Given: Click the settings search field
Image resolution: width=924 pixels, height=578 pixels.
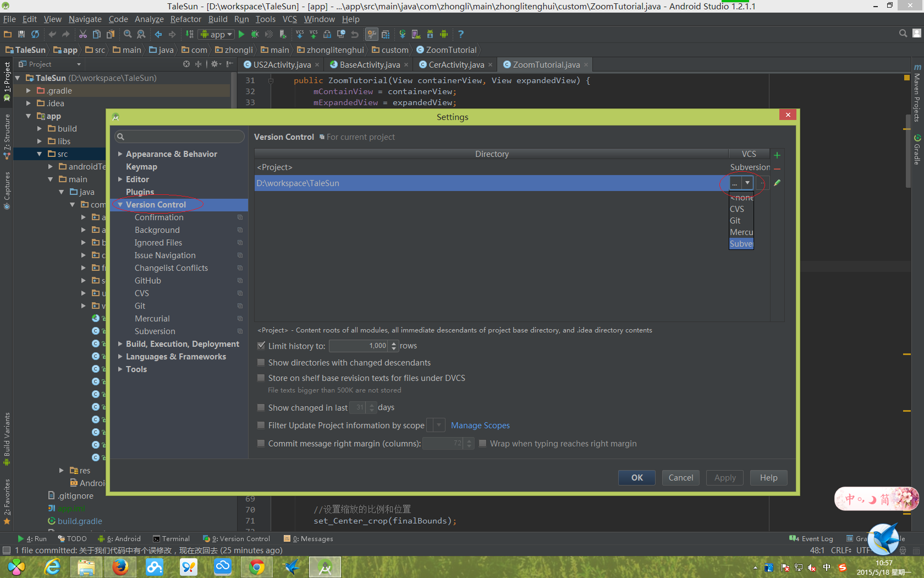Looking at the screenshot, I should [x=179, y=137].
